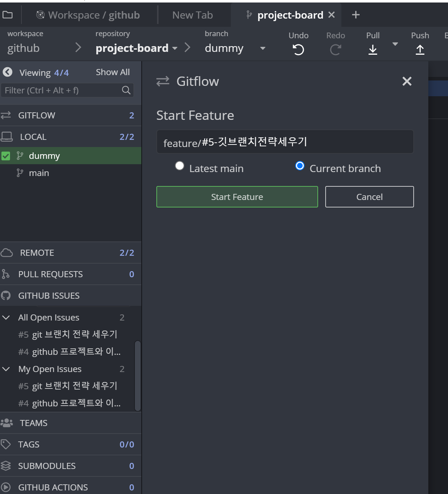Collapse the GITHUB ISSUES section
Viewport: 448px width, 494px height.
tap(70, 295)
